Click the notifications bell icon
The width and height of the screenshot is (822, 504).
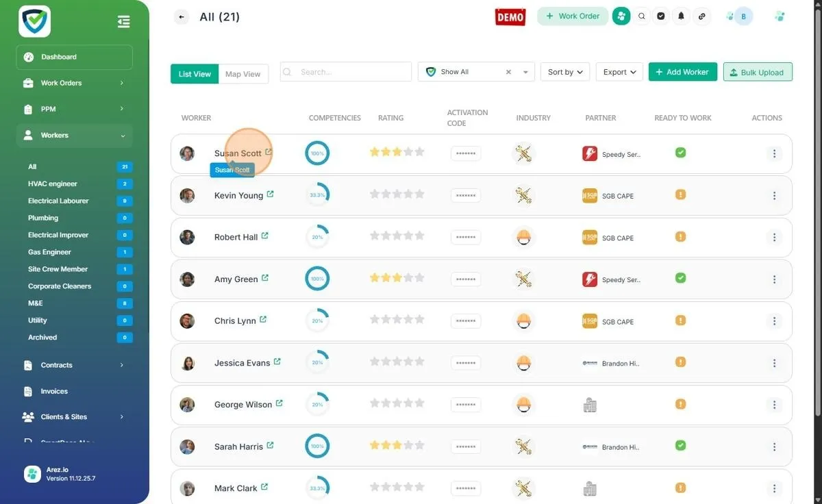point(681,16)
